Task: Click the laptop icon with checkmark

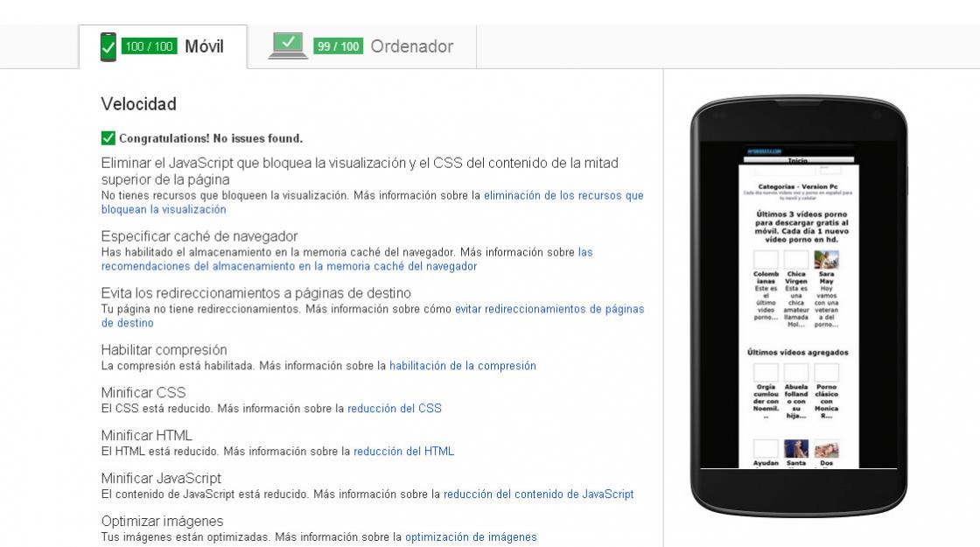Action: 287,46
